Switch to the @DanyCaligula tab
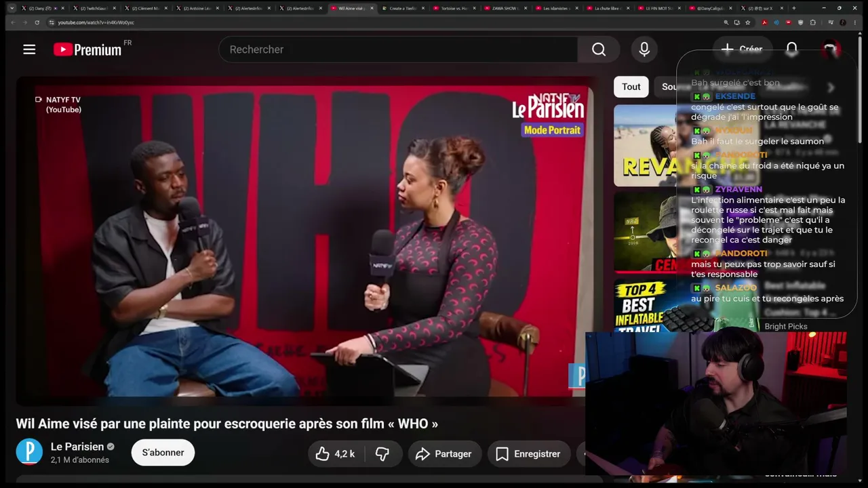This screenshot has width=868, height=488. pyautogui.click(x=712, y=8)
